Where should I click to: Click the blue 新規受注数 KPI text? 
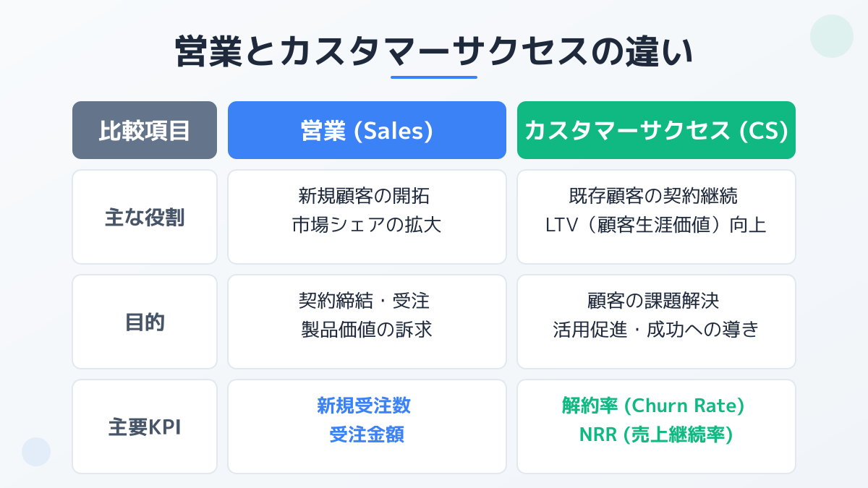coord(364,406)
